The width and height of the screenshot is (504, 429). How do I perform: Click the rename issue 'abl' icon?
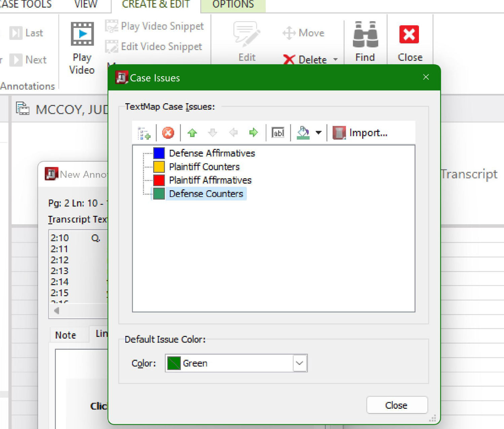278,133
